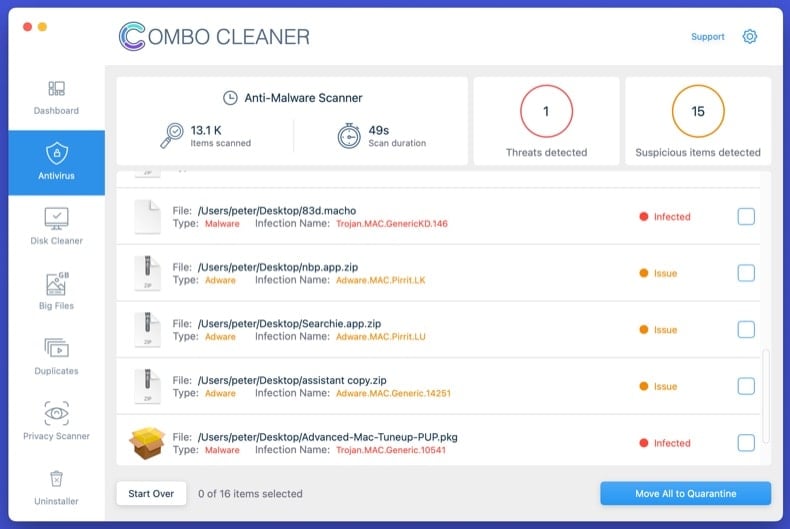Click the red Infected dot for 83d.macho
The image size is (790, 529).
coord(643,217)
